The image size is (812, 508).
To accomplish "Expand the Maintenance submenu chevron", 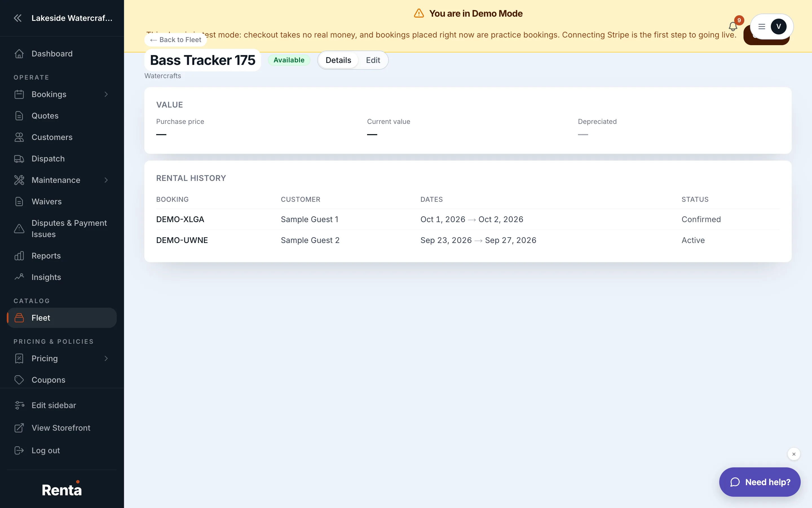I will click(106, 180).
